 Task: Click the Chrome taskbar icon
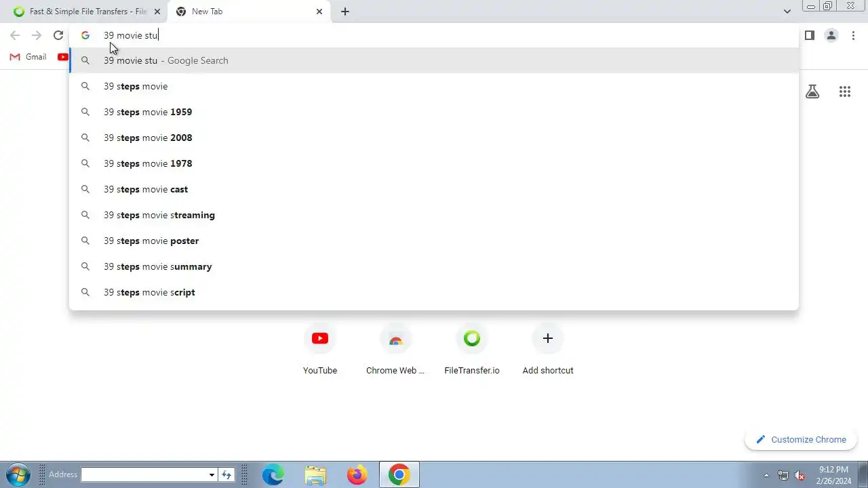tap(399, 475)
